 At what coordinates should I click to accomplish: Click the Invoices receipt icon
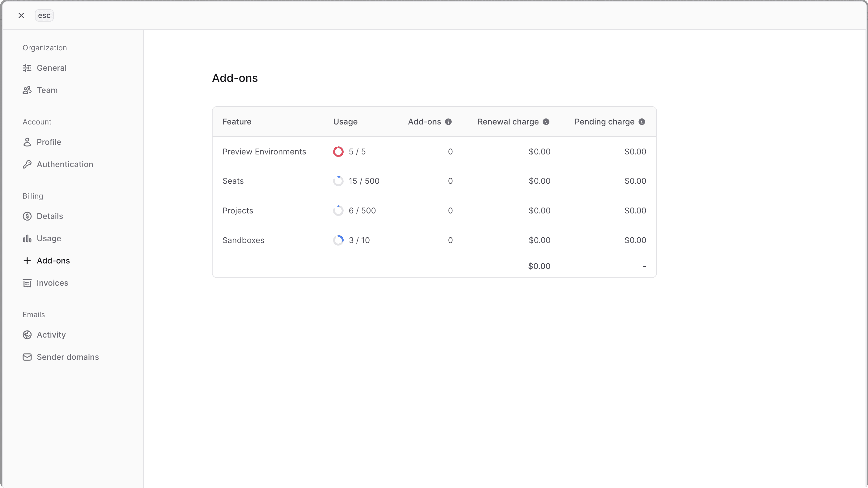(27, 283)
